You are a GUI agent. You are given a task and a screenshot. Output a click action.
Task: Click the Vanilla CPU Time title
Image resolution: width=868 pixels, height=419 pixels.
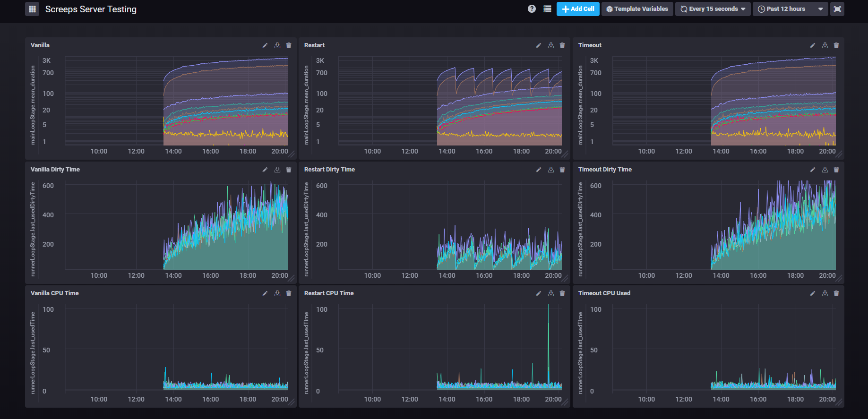point(55,293)
